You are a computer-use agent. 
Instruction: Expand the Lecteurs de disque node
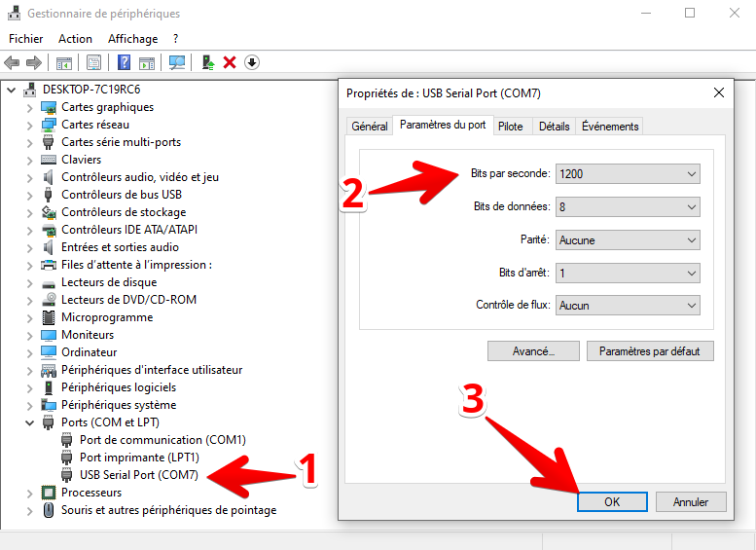pyautogui.click(x=30, y=282)
